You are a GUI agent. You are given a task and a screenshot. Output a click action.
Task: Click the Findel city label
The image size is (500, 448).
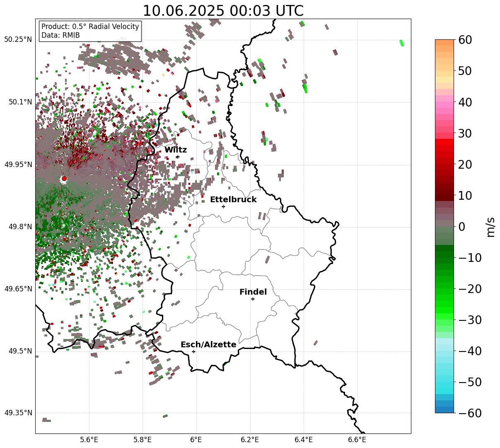pos(253,292)
